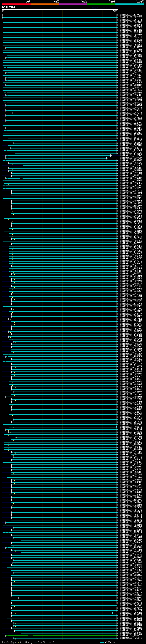Screen dimensions: 146x644
Task: Open hit label UniRef100_Q8W159
Action: click(131, 575)
